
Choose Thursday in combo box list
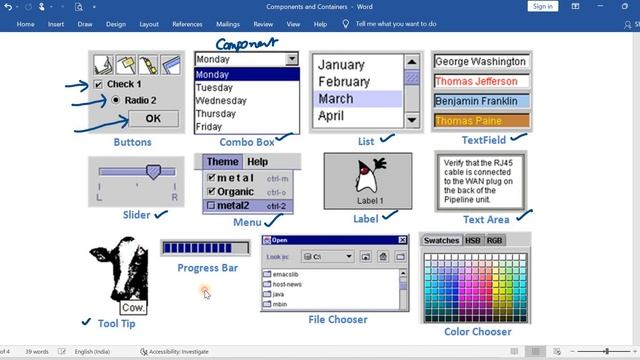tap(247, 114)
